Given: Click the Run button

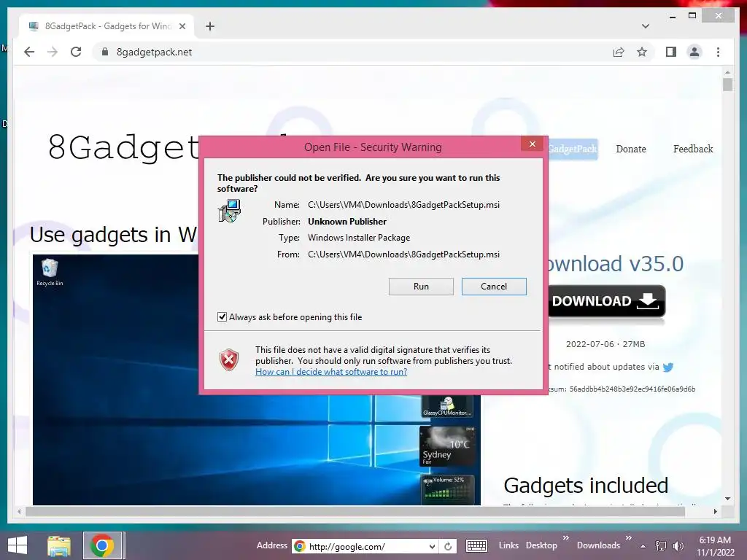Looking at the screenshot, I should pyautogui.click(x=421, y=286).
